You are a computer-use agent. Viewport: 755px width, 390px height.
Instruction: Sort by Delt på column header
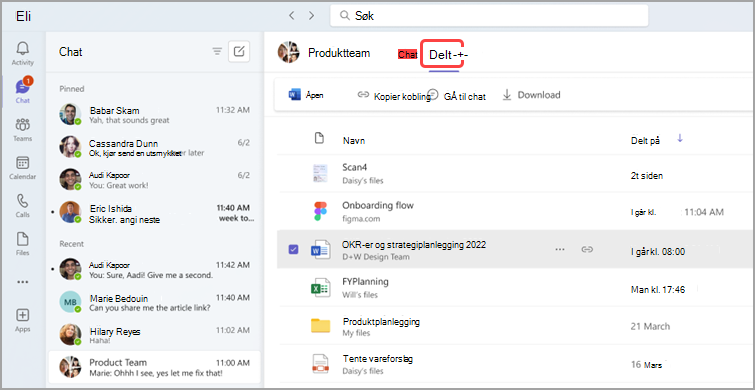pyautogui.click(x=645, y=141)
